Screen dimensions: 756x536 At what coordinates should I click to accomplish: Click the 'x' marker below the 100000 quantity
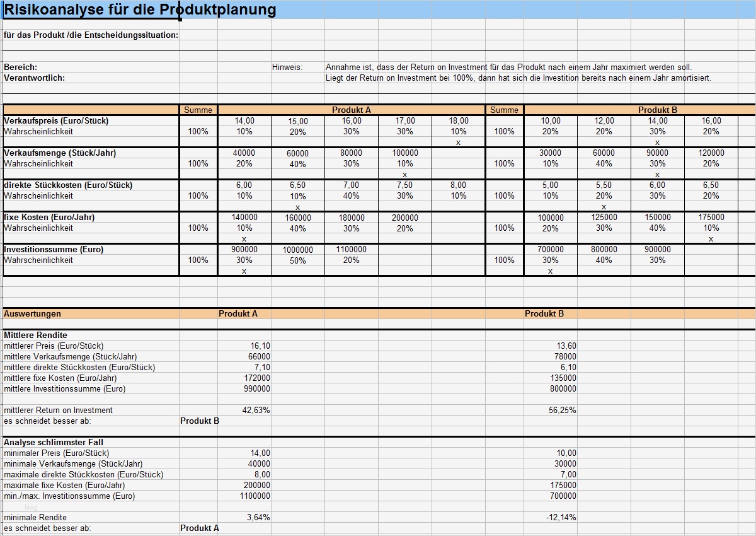(x=405, y=174)
